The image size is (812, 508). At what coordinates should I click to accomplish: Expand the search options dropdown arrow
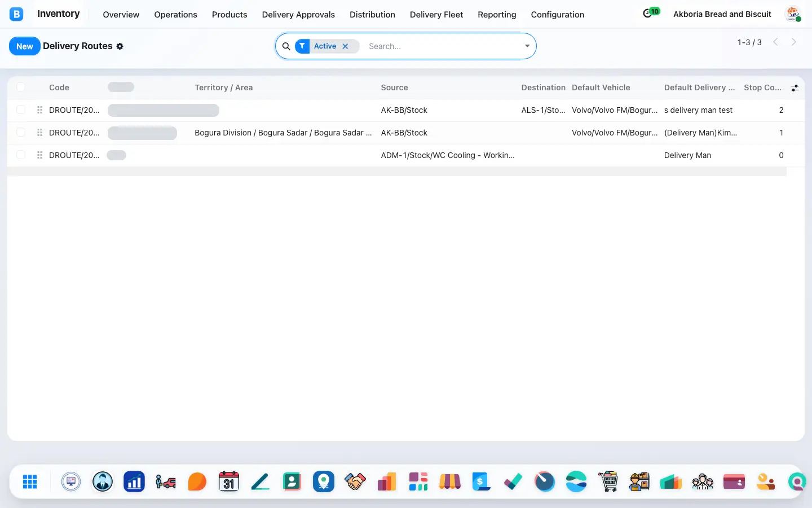(x=527, y=46)
